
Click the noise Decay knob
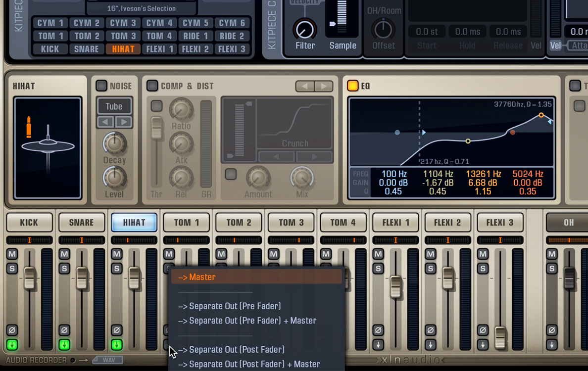[x=114, y=144]
